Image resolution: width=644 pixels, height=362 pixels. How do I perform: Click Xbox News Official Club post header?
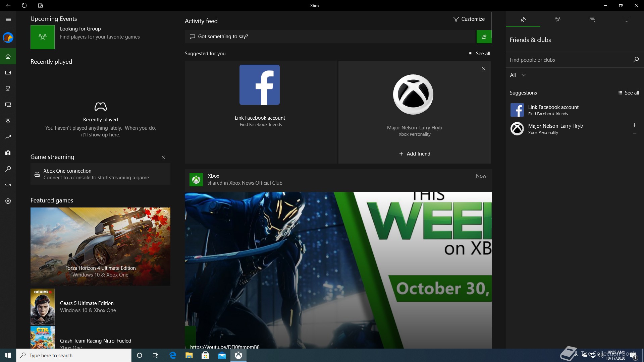pos(338,180)
